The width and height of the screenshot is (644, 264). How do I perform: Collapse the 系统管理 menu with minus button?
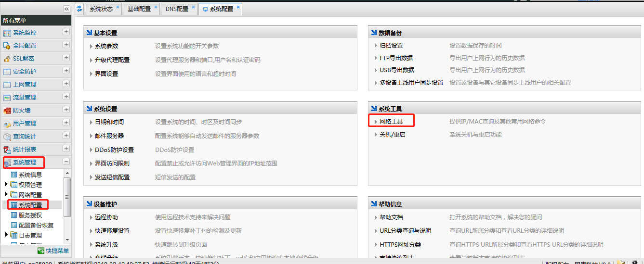[x=66, y=162]
